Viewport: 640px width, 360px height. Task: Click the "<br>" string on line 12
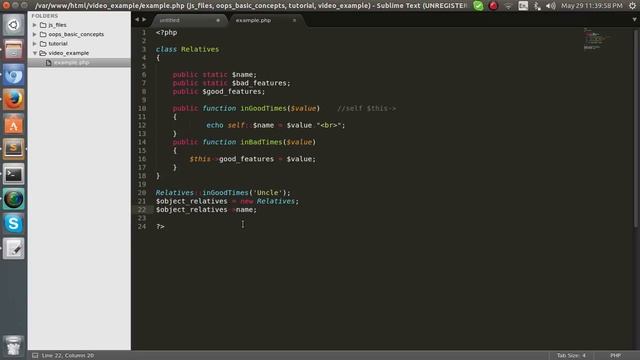click(x=329, y=125)
